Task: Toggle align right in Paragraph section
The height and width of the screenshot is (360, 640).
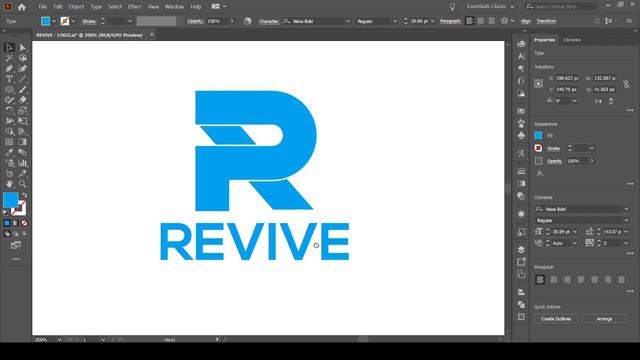Action: [x=567, y=280]
